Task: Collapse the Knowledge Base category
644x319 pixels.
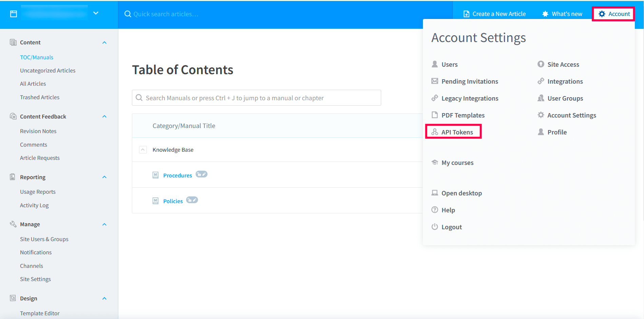Action: click(143, 150)
